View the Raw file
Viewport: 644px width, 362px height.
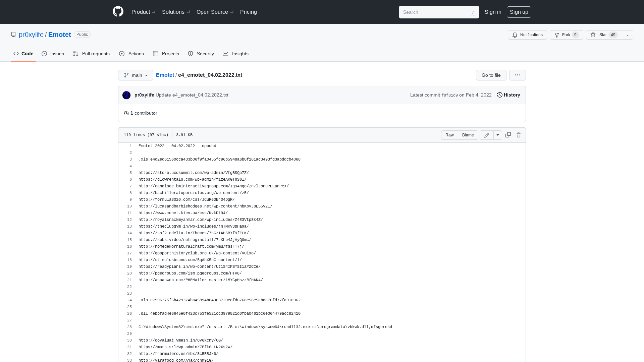[449, 135]
